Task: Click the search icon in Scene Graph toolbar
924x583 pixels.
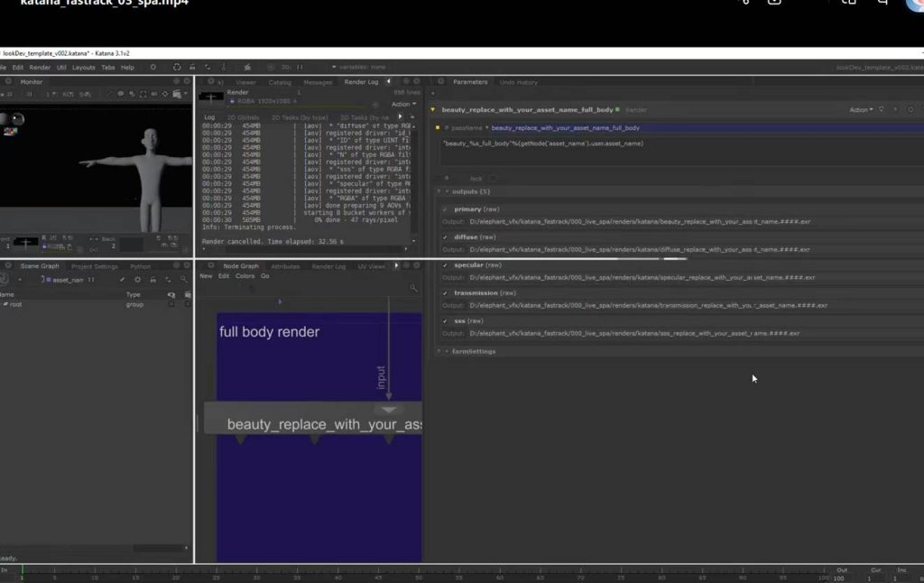Action: (x=183, y=280)
